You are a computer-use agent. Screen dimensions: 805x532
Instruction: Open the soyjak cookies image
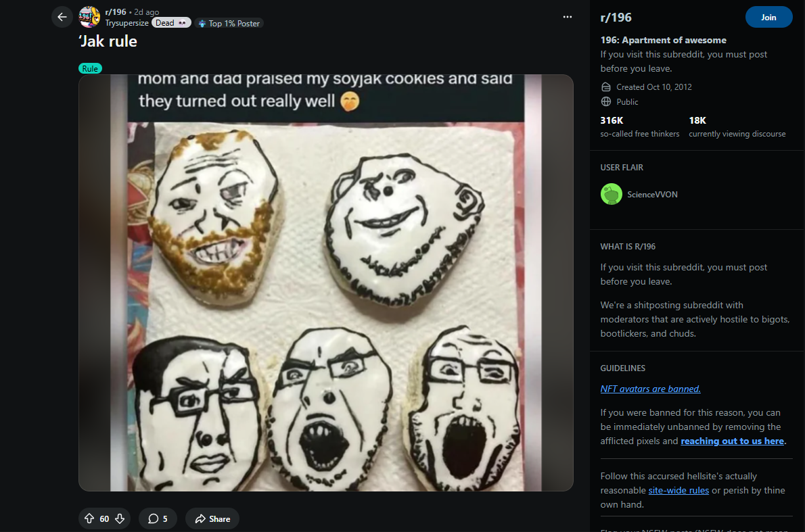326,283
